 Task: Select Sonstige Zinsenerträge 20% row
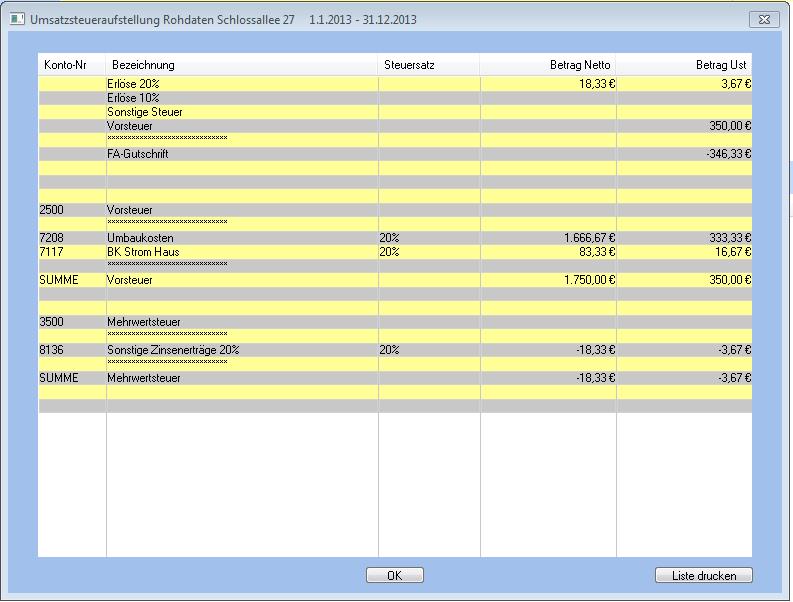172,350
